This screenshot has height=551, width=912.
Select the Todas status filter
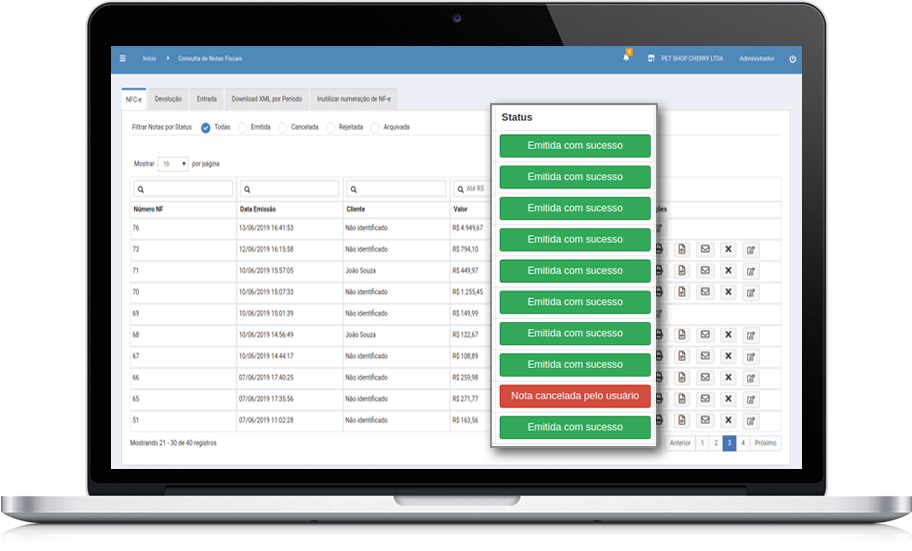click(205, 128)
